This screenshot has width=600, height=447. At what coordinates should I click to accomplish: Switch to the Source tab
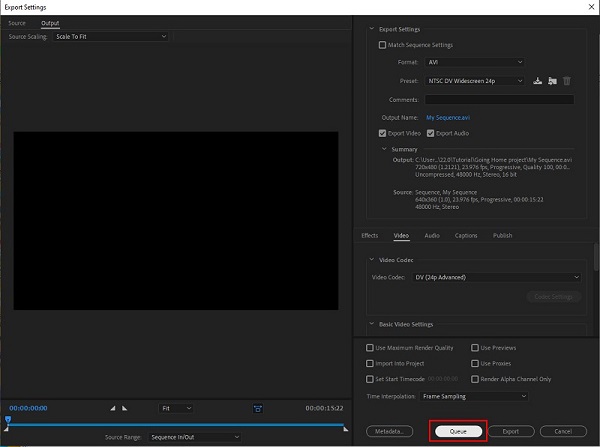17,23
